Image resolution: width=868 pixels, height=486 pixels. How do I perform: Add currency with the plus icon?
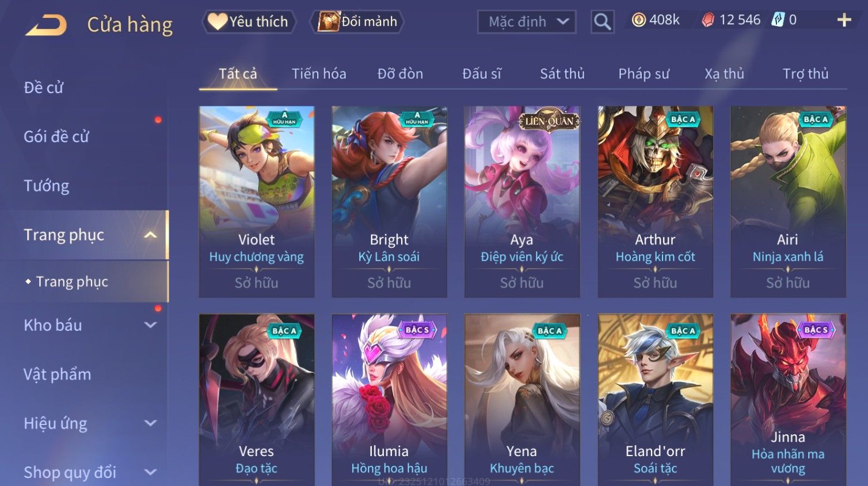[x=844, y=21]
